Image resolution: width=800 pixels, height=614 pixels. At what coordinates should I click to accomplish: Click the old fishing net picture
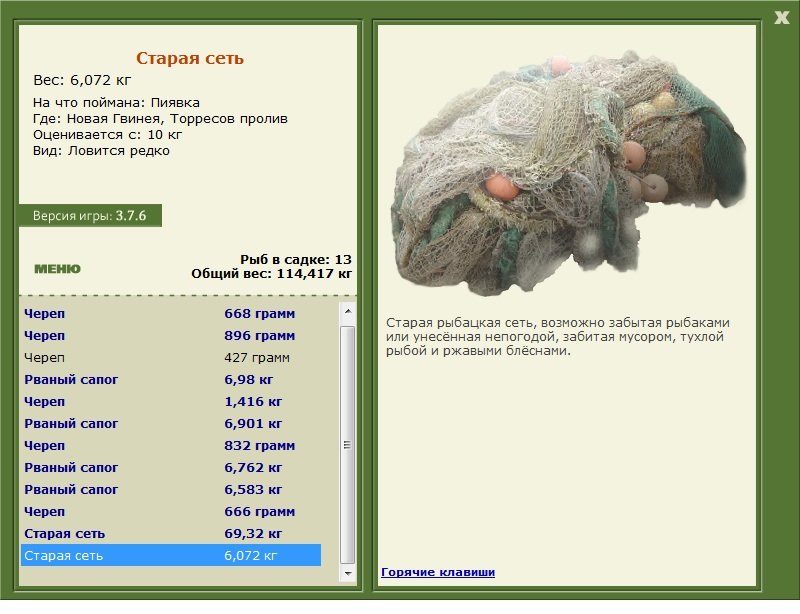coord(568,173)
